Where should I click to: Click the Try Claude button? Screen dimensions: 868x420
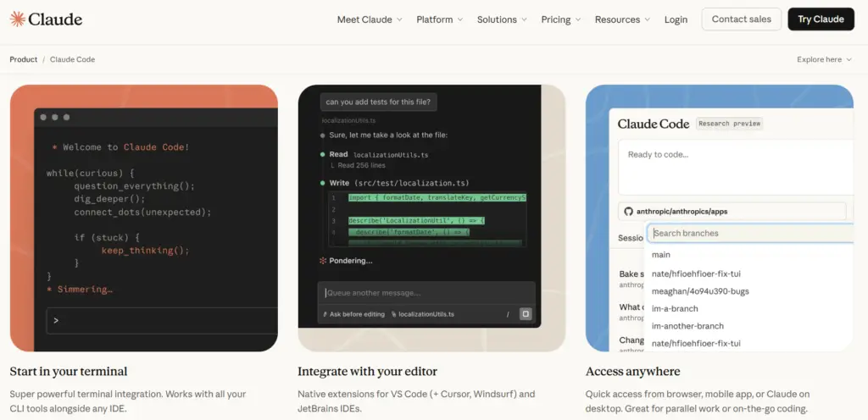[x=821, y=19]
